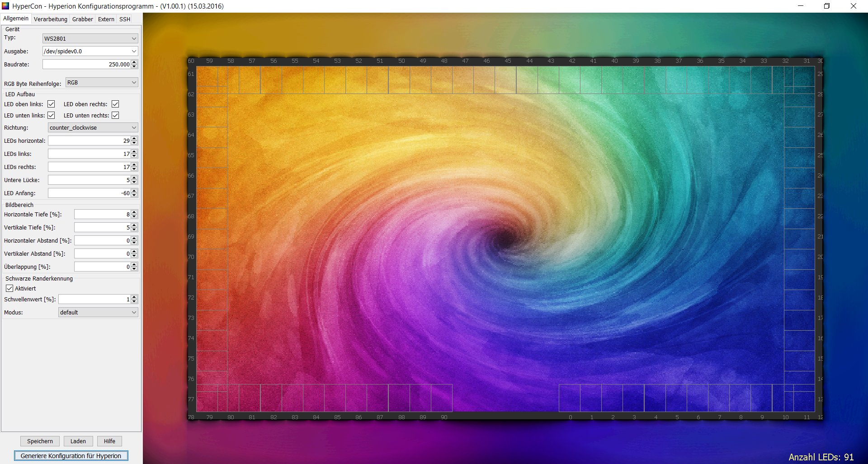
Task: Decrease Untere Lücke with down arrow
Action: [134, 182]
